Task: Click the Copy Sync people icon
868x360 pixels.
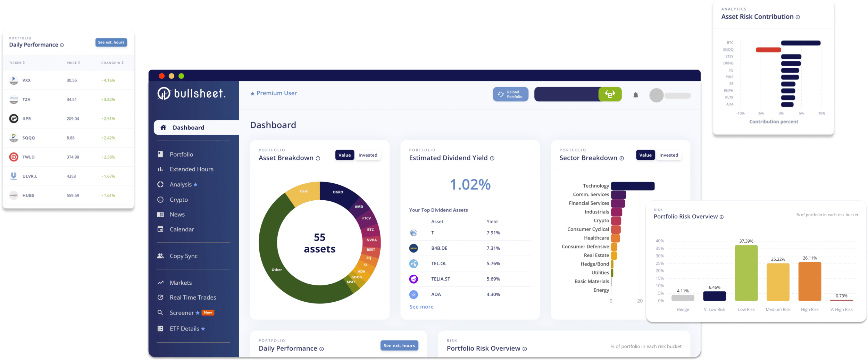Action: point(160,256)
